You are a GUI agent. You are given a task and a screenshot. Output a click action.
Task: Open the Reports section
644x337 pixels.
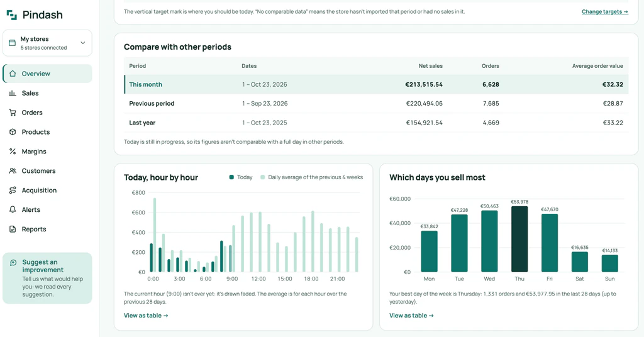point(47,229)
